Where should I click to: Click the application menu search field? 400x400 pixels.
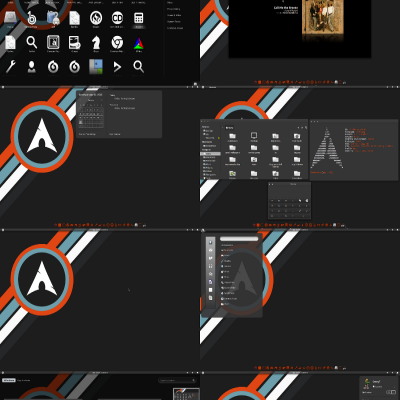[239, 239]
